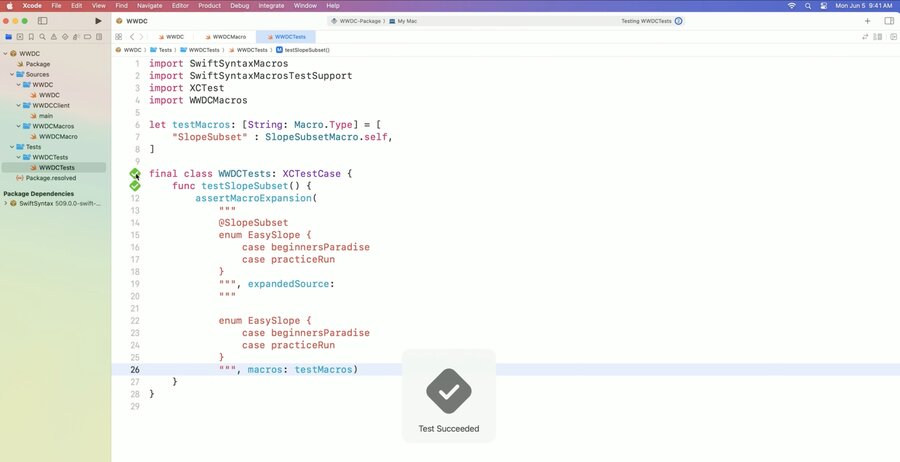Choose the WWDC-Package scheme selector
This screenshot has width=900, height=462.
[x=356, y=21]
